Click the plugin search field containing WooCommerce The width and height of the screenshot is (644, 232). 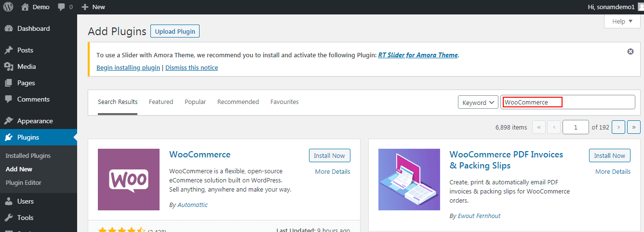[568, 102]
